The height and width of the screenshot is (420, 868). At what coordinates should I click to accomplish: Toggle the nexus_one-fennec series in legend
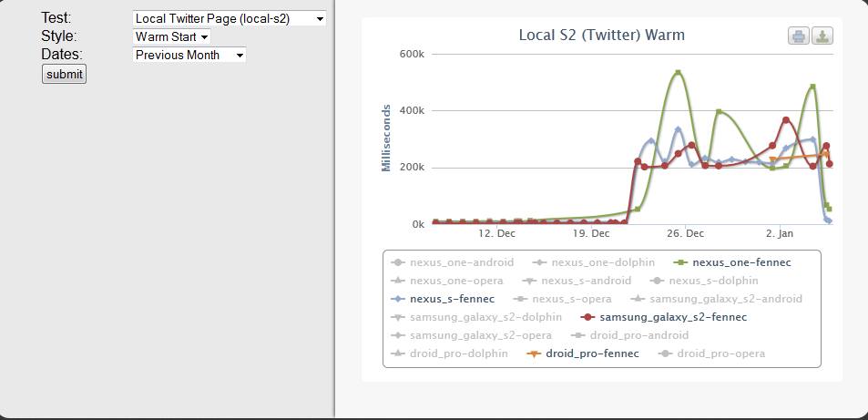(x=733, y=262)
